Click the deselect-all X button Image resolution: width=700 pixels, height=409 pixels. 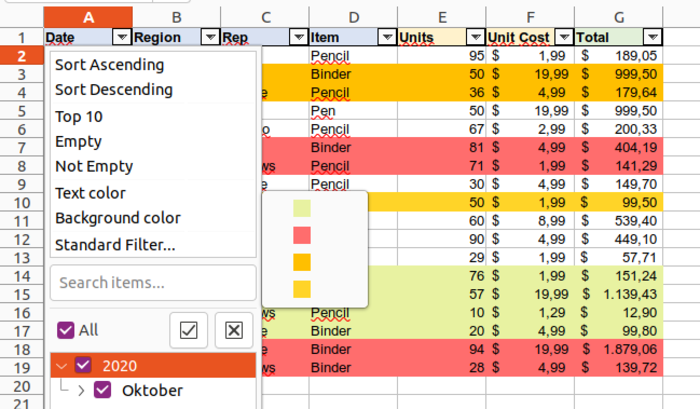click(233, 330)
